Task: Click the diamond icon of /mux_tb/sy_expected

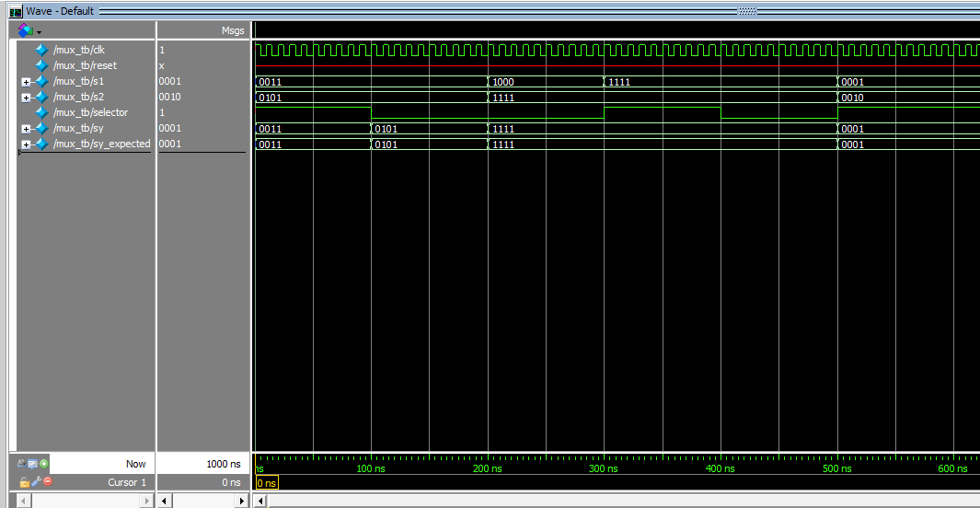Action: [42, 144]
